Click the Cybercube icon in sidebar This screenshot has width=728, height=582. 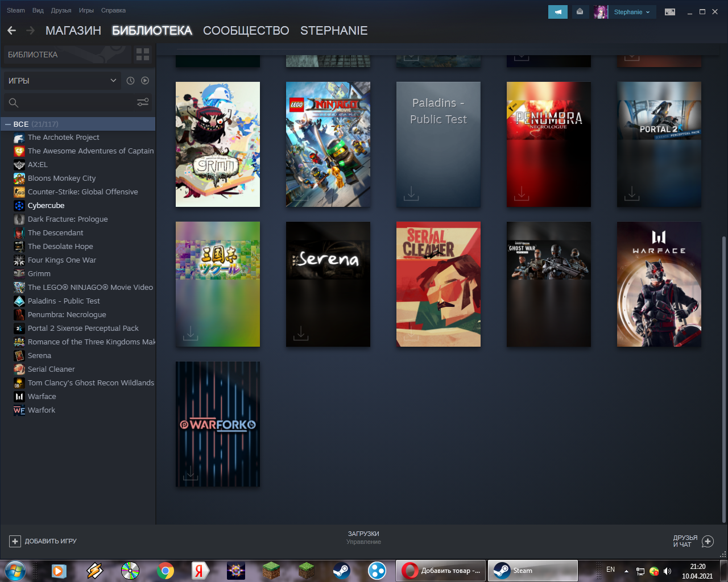click(x=19, y=206)
